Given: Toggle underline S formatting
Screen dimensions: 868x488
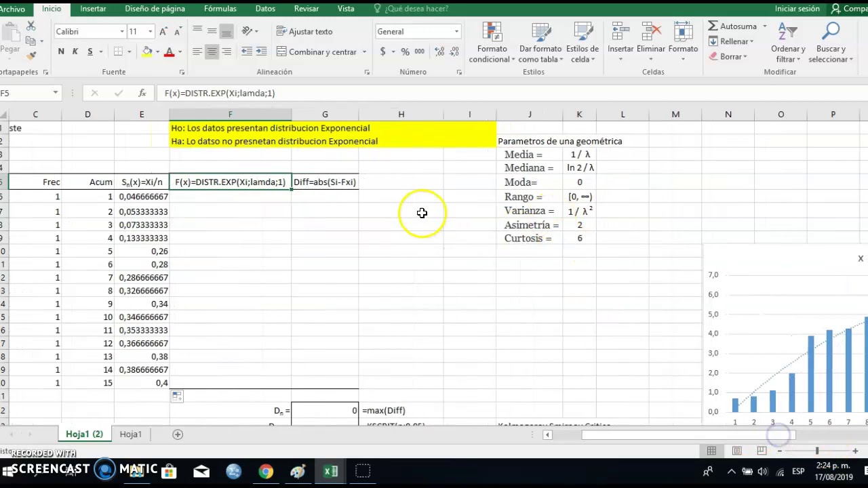Looking at the screenshot, I should (x=90, y=52).
